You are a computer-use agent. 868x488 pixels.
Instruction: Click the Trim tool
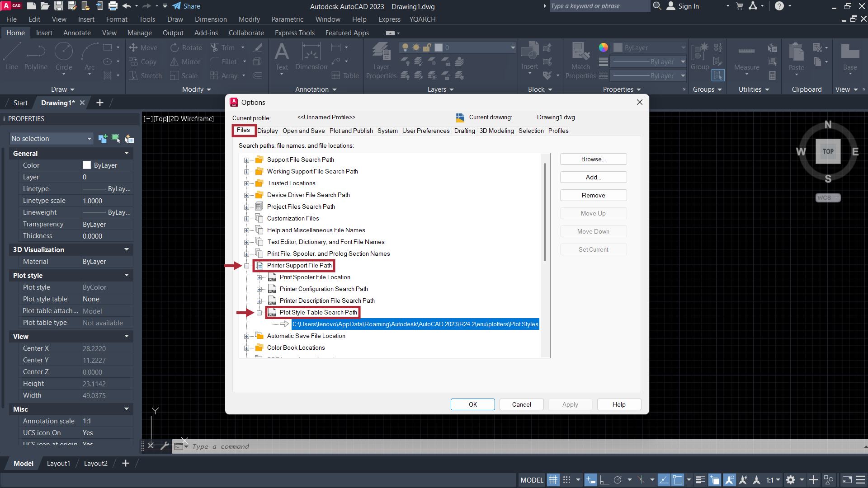click(x=223, y=48)
